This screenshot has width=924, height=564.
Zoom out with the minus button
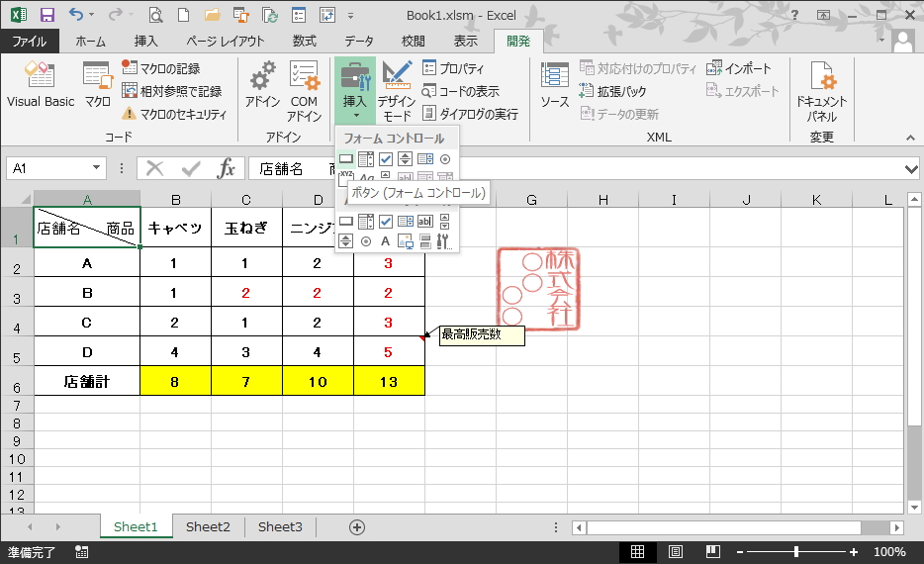[x=740, y=552]
